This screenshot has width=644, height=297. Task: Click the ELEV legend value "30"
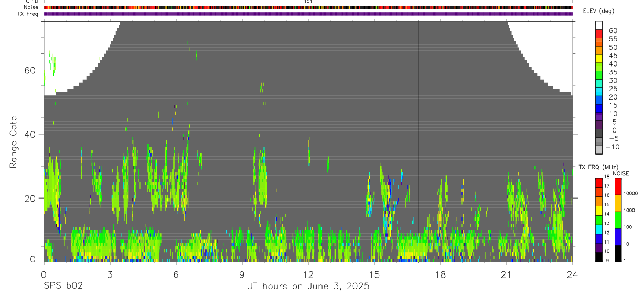[613, 81]
